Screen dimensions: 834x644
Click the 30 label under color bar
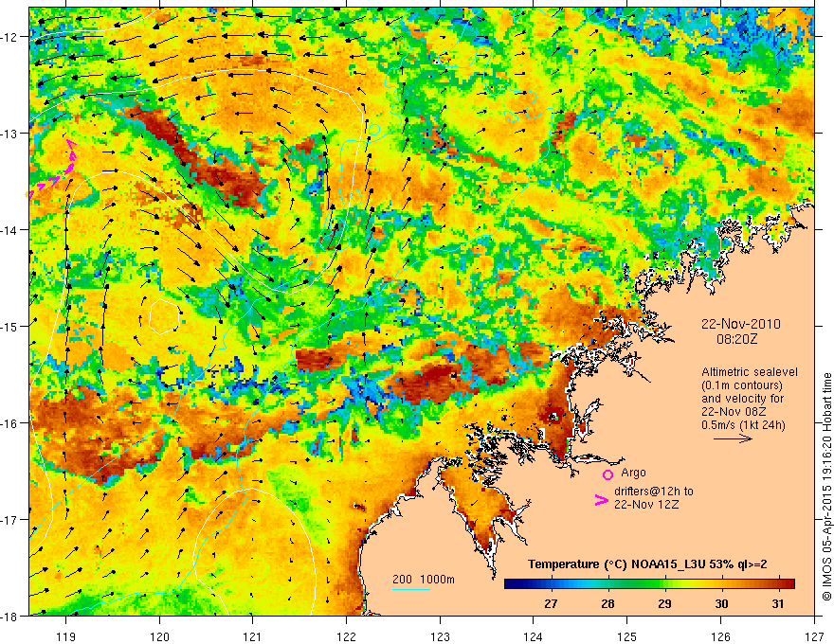(x=721, y=603)
